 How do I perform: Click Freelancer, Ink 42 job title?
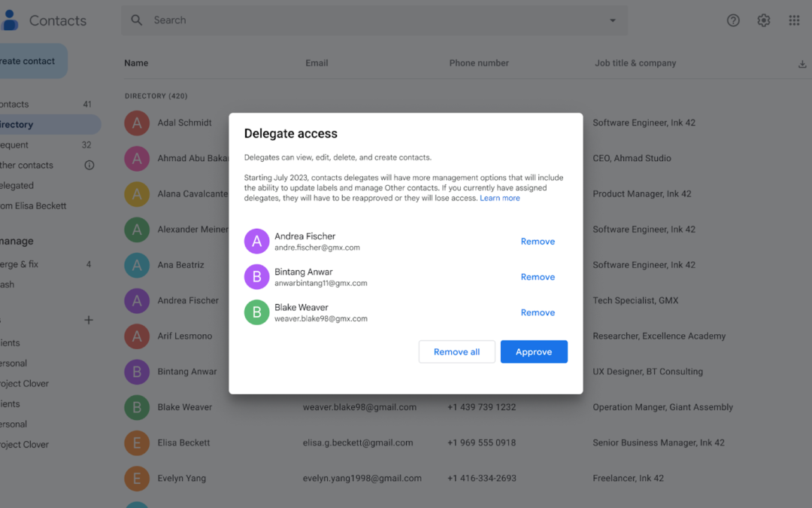628,478
